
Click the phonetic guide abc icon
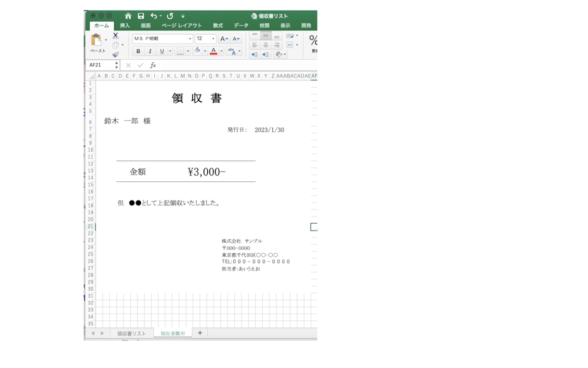point(231,51)
